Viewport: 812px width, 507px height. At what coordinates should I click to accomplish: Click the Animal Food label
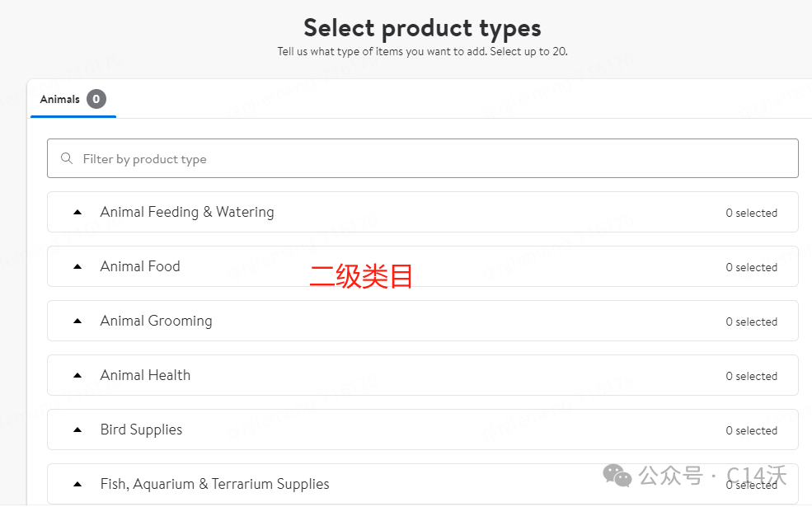(x=140, y=266)
